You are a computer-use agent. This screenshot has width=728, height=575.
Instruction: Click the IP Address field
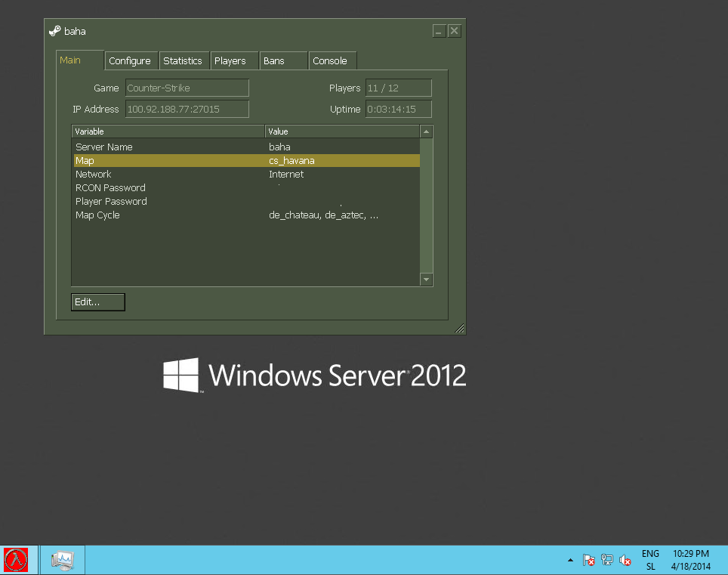coord(187,109)
